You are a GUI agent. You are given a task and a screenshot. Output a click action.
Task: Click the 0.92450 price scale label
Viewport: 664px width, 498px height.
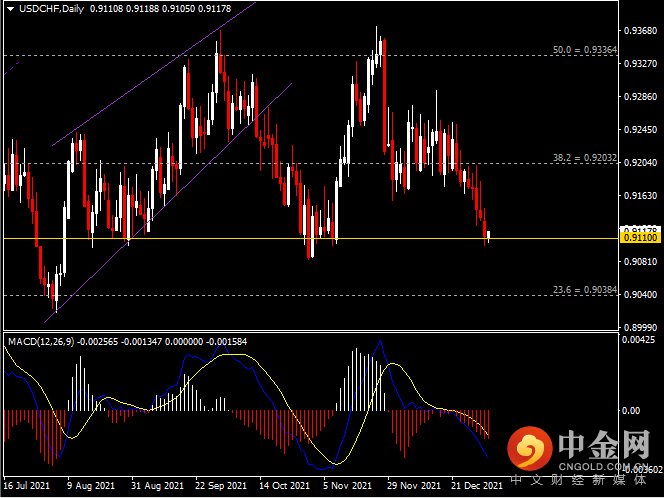point(641,130)
